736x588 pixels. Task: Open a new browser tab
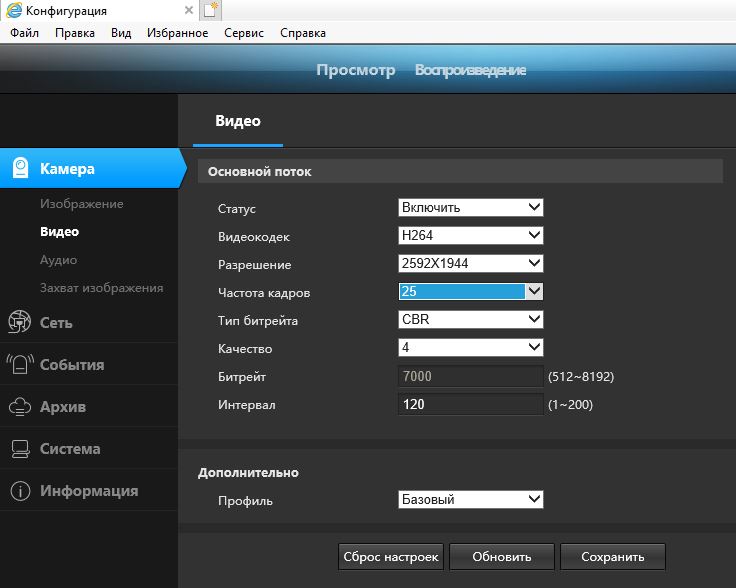(x=210, y=10)
